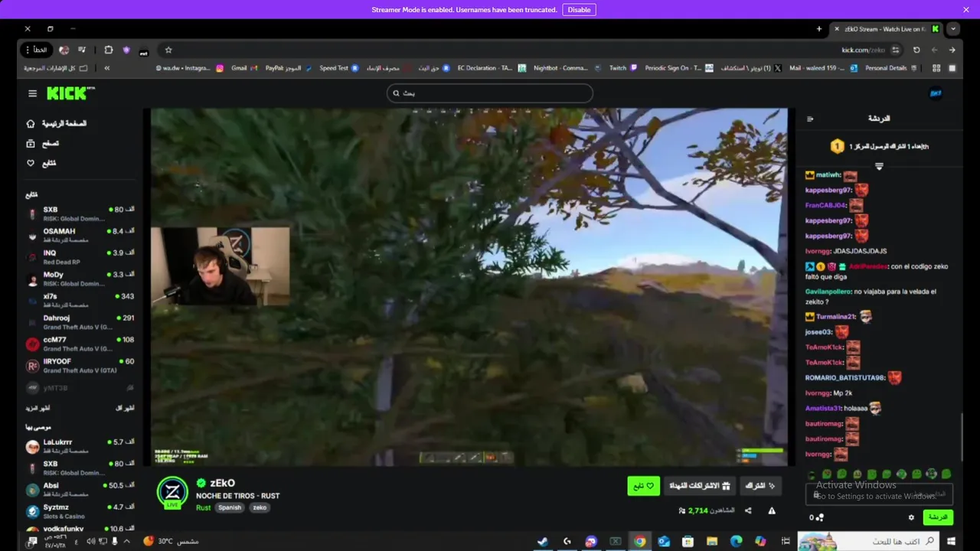Open LaLukrrr recommended channel
This screenshot has height=551, width=980.
point(80,446)
